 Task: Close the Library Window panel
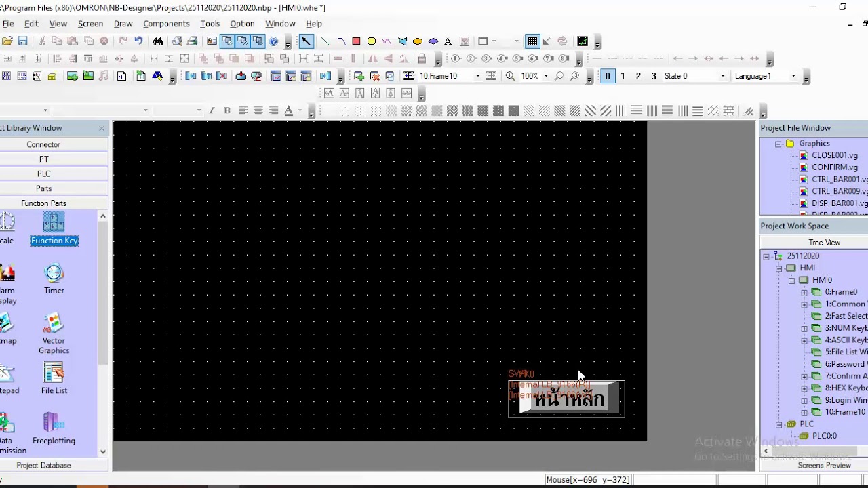pyautogui.click(x=102, y=128)
